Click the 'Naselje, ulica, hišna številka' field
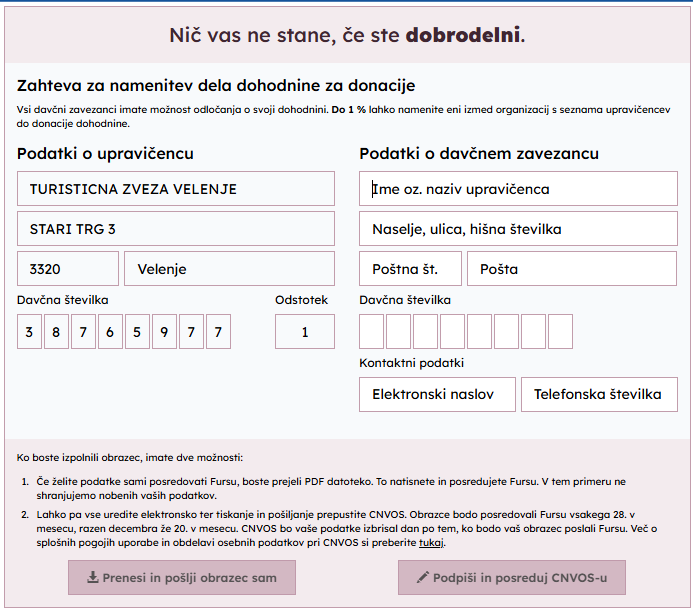693x610 pixels. (x=518, y=229)
